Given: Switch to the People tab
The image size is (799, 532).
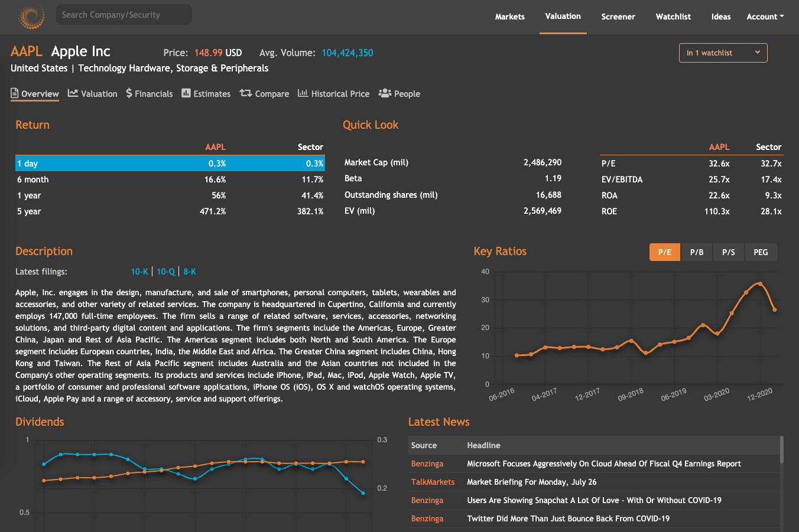Looking at the screenshot, I should click(x=407, y=94).
